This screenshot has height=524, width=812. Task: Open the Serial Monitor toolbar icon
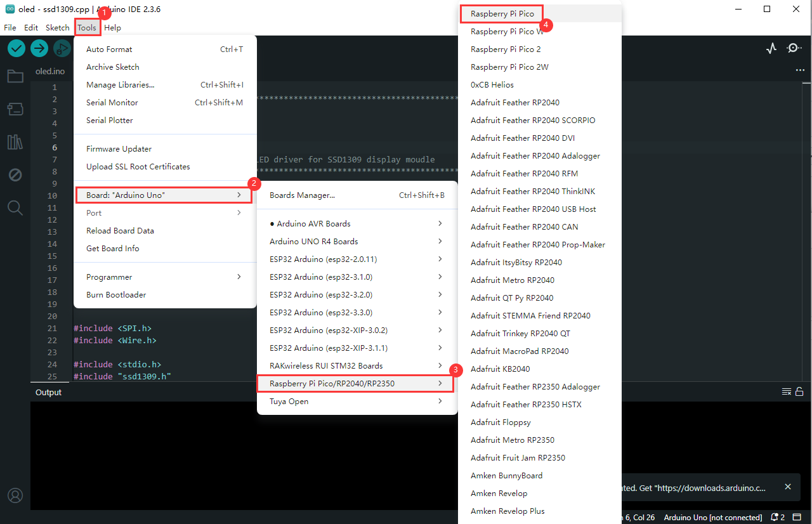tap(794, 48)
